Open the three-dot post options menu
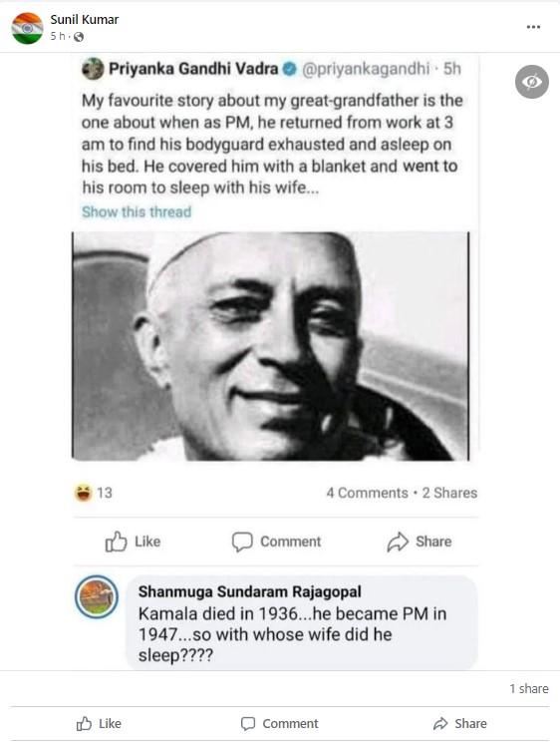 click(x=533, y=27)
